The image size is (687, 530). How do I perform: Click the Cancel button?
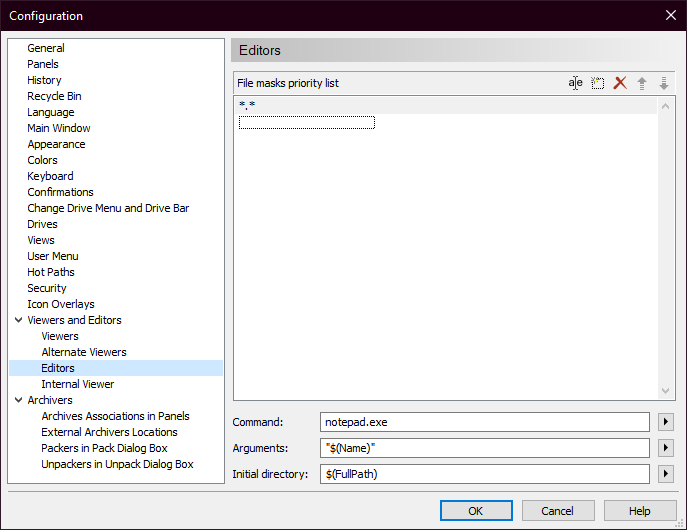coord(556,511)
